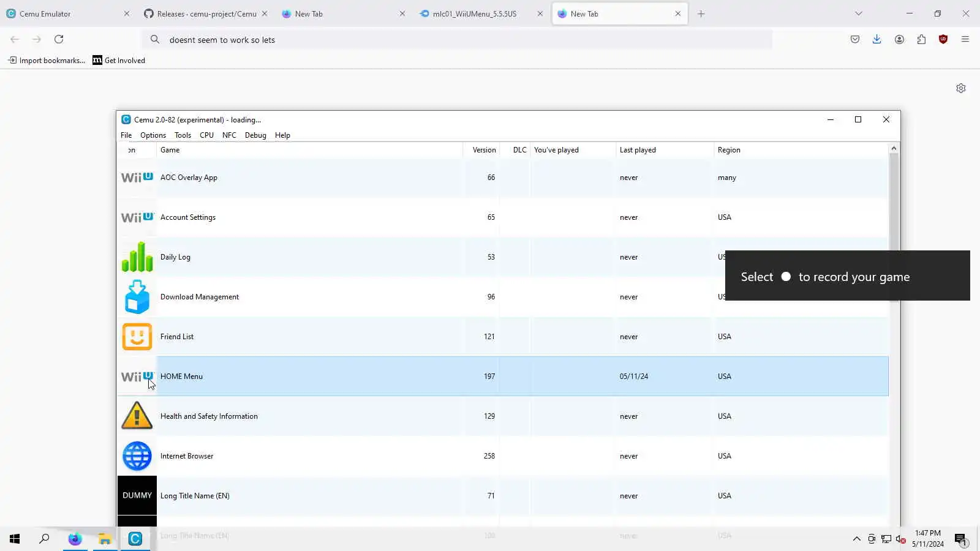Open a new Firefox tab
This screenshot has height=551, width=980.
tap(701, 13)
